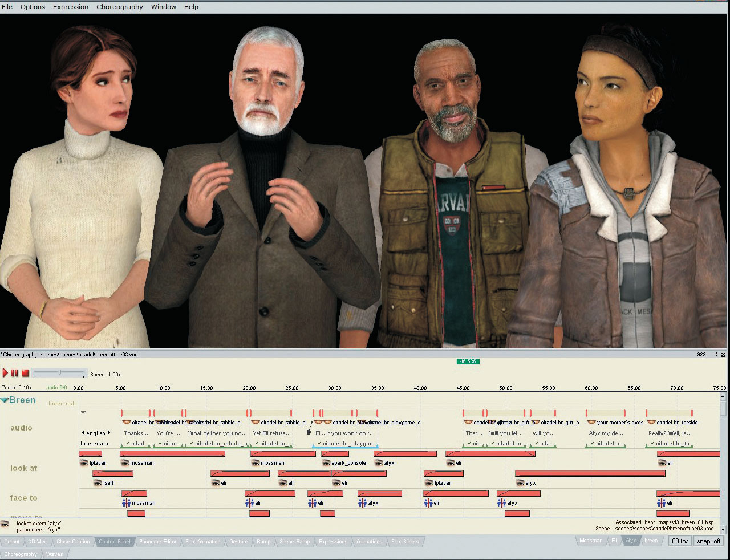Select the !self look-at eye icon
730x560 pixels.
pos(98,483)
